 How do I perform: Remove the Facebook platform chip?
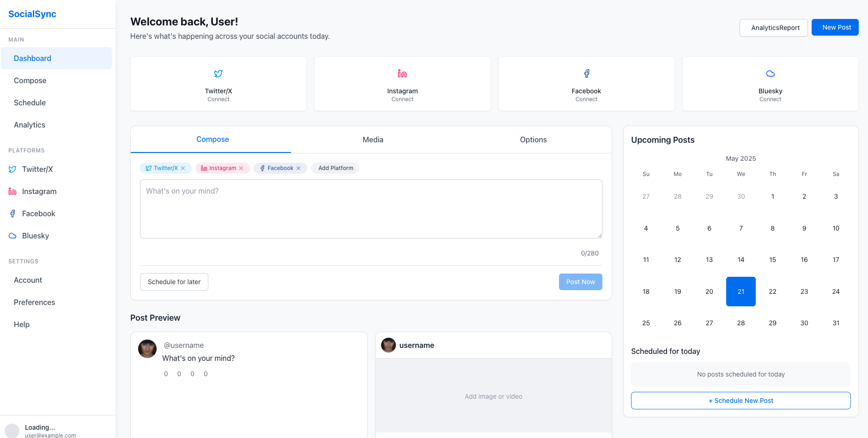click(298, 168)
